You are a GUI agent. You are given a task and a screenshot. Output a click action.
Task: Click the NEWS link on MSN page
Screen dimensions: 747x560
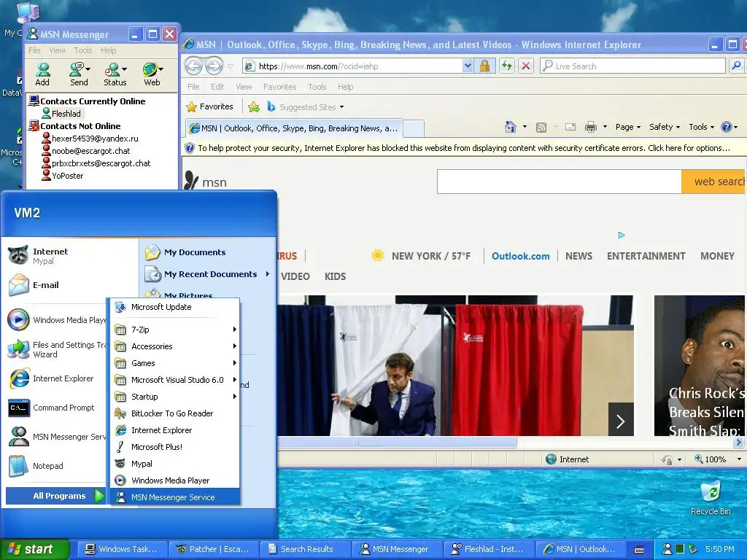tap(578, 256)
